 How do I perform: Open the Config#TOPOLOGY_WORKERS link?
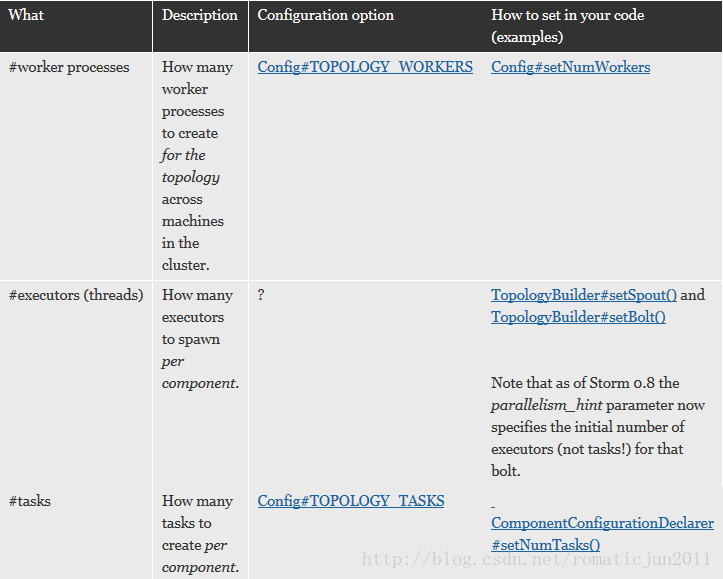point(365,67)
